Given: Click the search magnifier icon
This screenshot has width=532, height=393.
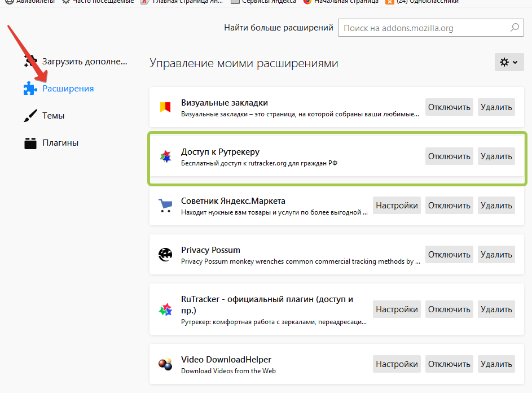Looking at the screenshot, I should (x=515, y=28).
